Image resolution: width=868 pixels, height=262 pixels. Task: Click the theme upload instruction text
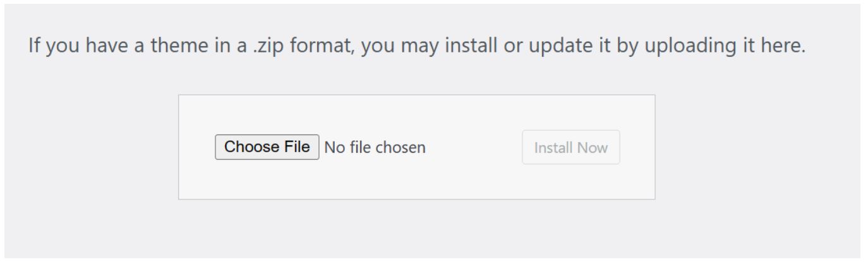(x=417, y=47)
